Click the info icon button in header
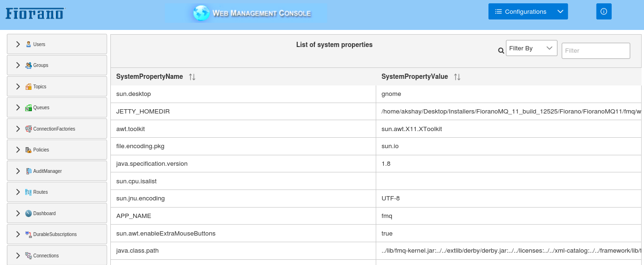The height and width of the screenshot is (265, 644). [x=604, y=11]
